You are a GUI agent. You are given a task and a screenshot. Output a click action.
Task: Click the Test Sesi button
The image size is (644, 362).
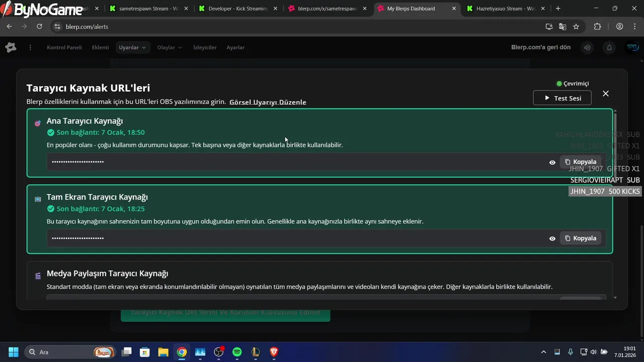click(562, 98)
